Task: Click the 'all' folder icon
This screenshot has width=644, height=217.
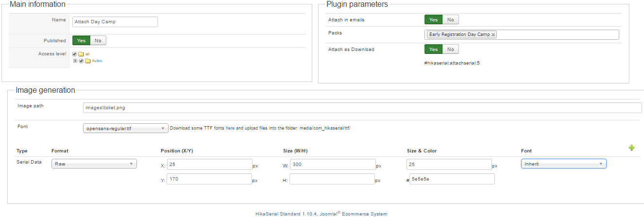Action: pos(81,54)
